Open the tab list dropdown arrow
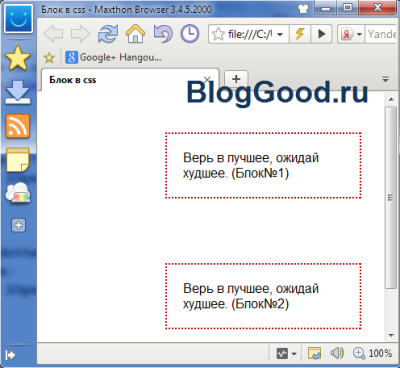This screenshot has height=368, width=400. (385, 80)
